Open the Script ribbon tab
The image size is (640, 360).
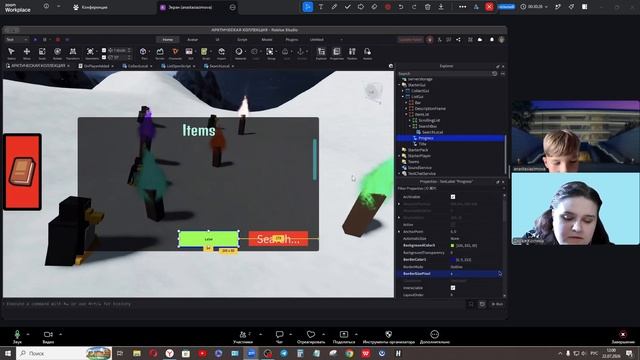click(x=242, y=40)
